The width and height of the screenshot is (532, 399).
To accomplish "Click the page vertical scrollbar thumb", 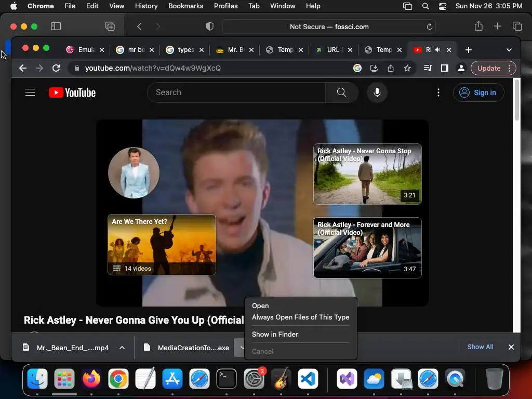I will 517,100.
